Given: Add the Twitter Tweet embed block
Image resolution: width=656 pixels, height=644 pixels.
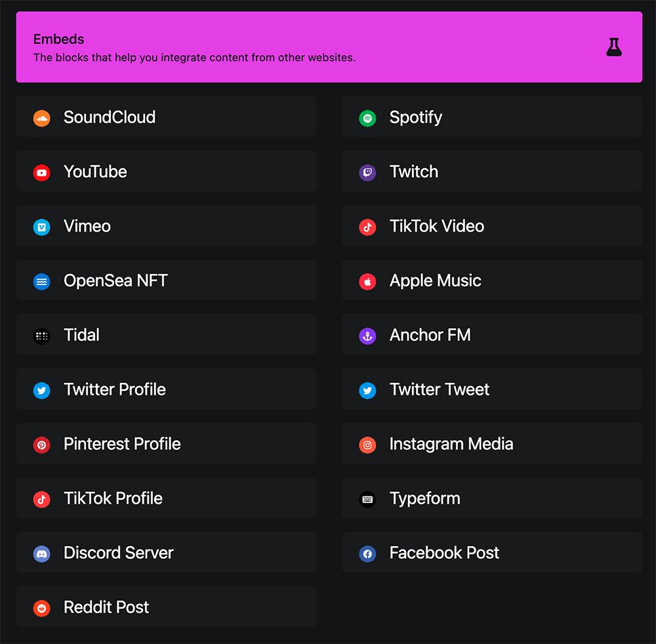Looking at the screenshot, I should 491,390.
